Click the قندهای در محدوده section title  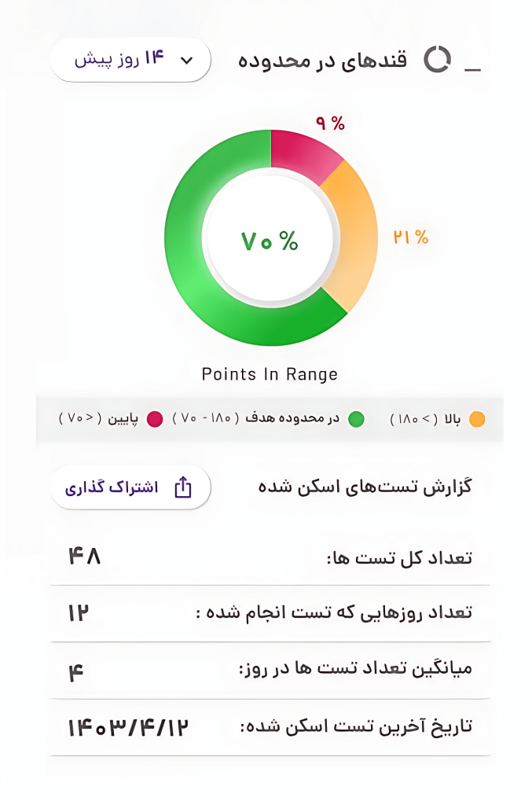[323, 61]
